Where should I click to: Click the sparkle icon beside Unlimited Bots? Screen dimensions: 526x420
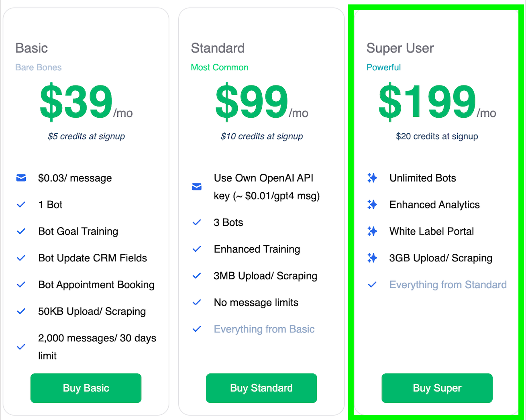click(x=372, y=178)
